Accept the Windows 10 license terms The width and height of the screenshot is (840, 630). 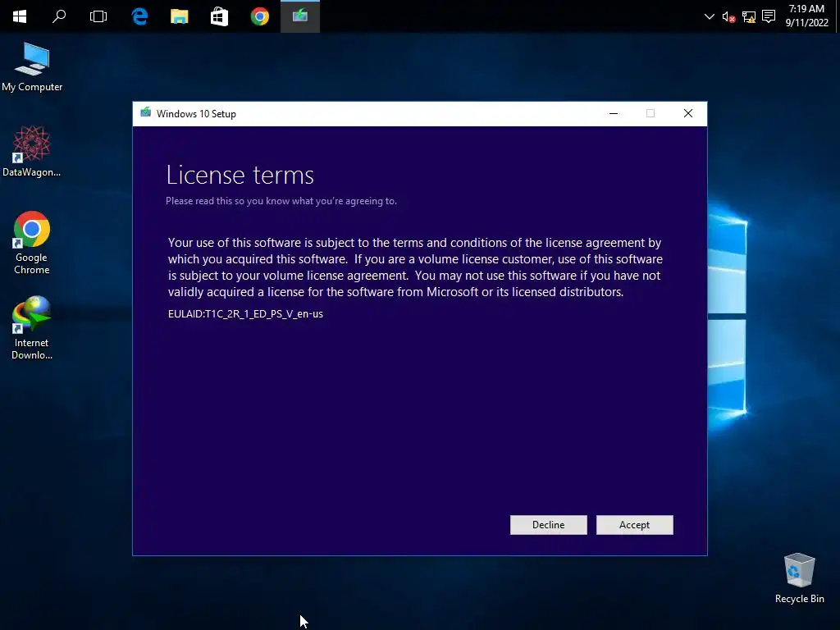(634, 525)
